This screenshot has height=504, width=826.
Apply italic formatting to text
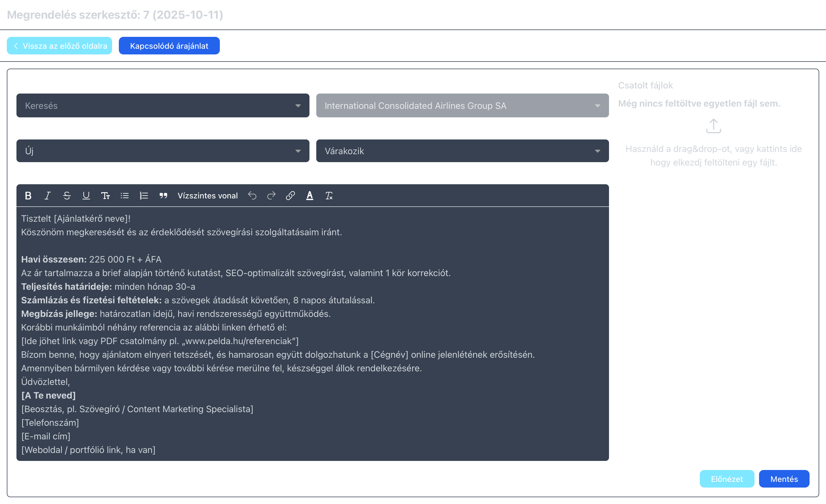(48, 196)
